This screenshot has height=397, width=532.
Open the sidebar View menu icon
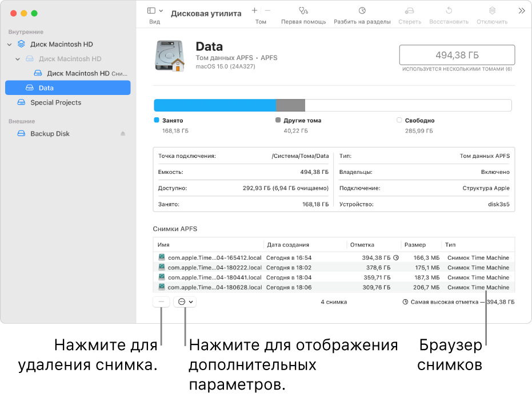(151, 11)
